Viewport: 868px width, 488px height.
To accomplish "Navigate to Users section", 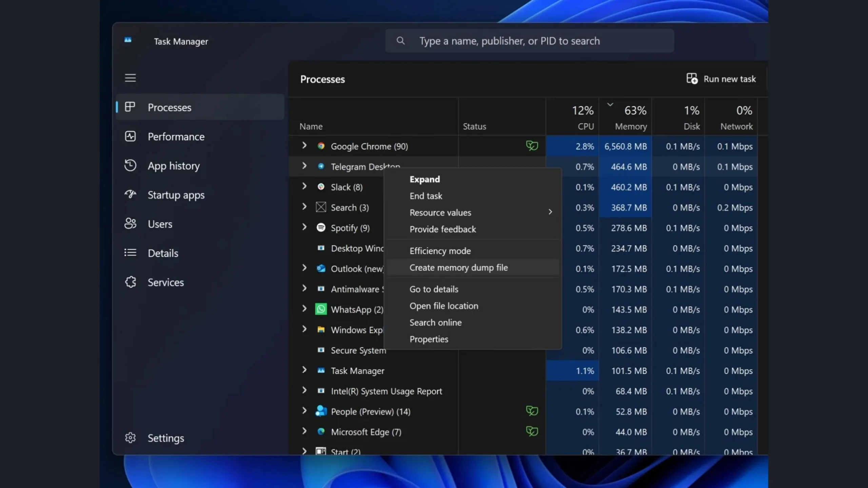I will coord(160,223).
